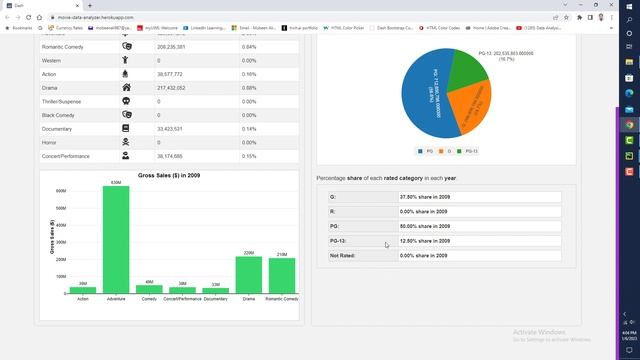This screenshot has height=360, width=640.
Task: Click the Thriller/Suspense skull icon
Action: click(x=126, y=101)
